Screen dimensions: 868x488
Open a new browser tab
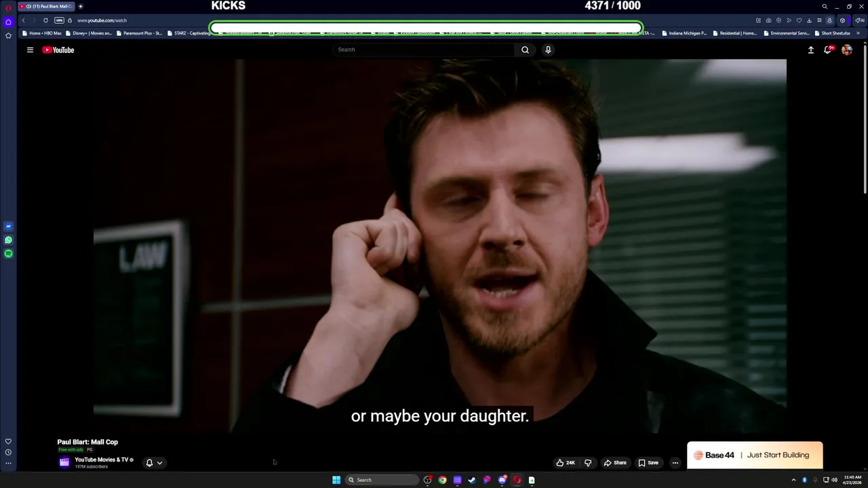point(81,7)
